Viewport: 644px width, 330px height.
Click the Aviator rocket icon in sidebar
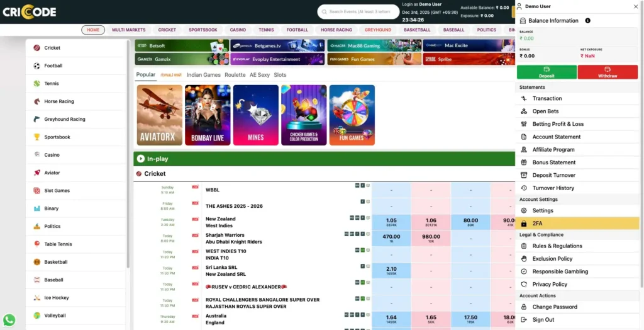[x=37, y=173]
